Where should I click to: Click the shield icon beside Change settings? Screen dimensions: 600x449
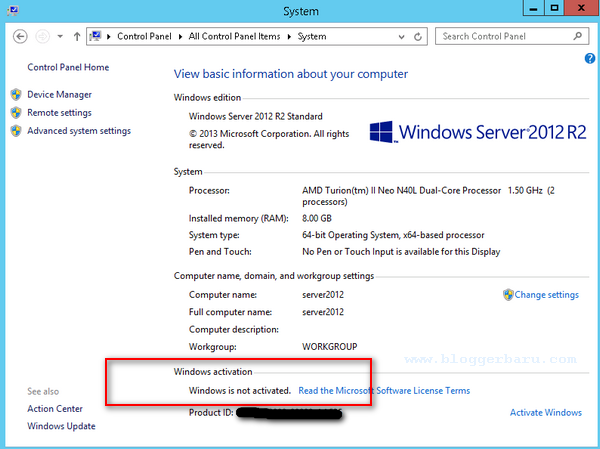pyautogui.click(x=508, y=295)
